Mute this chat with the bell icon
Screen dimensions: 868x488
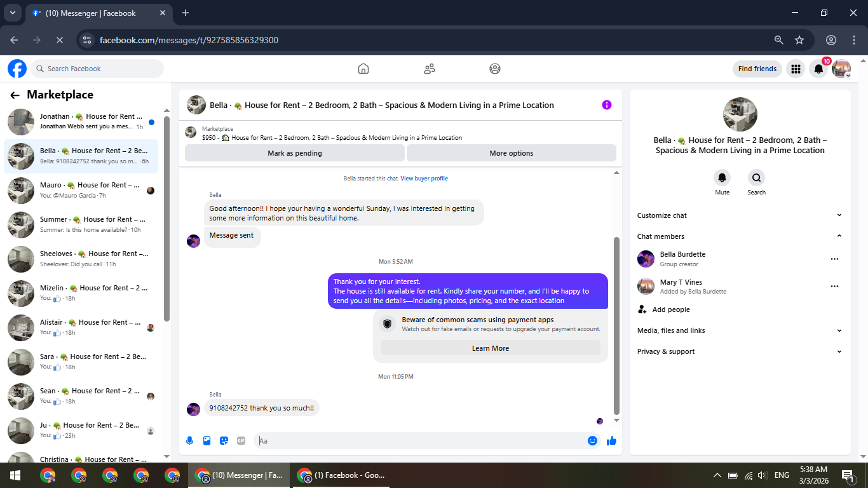tap(722, 178)
